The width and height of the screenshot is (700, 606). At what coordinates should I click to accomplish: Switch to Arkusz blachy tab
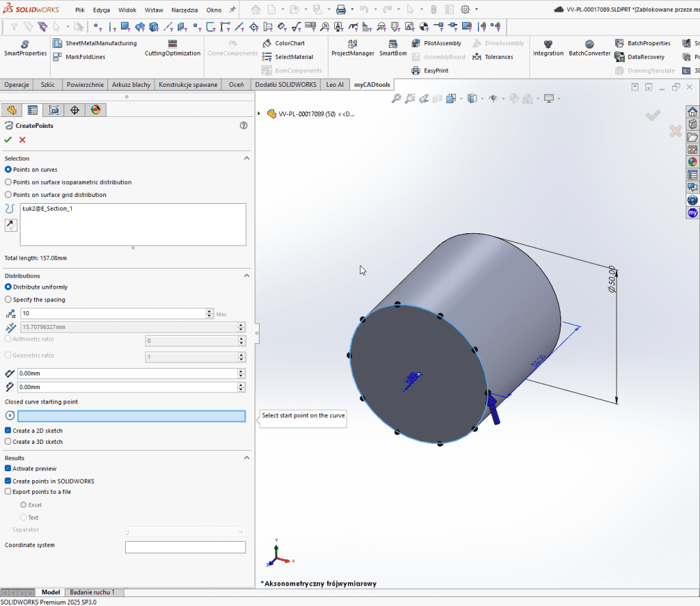(x=131, y=84)
